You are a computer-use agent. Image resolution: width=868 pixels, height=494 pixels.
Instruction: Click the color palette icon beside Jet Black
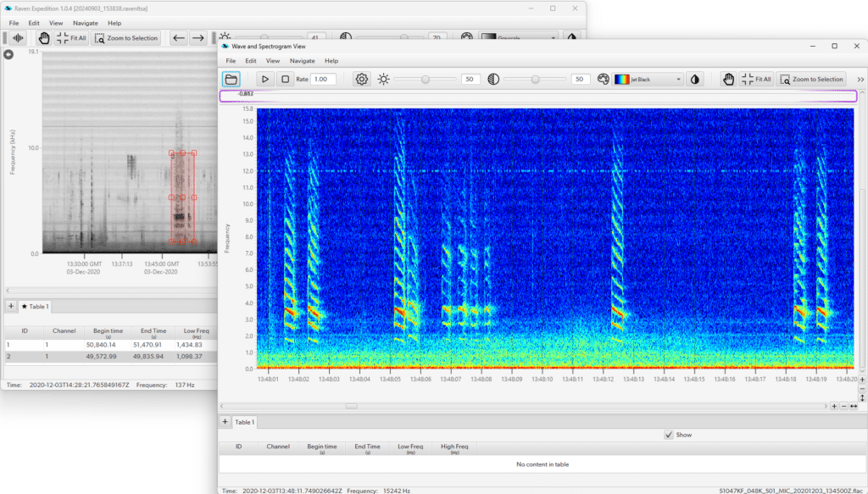604,79
